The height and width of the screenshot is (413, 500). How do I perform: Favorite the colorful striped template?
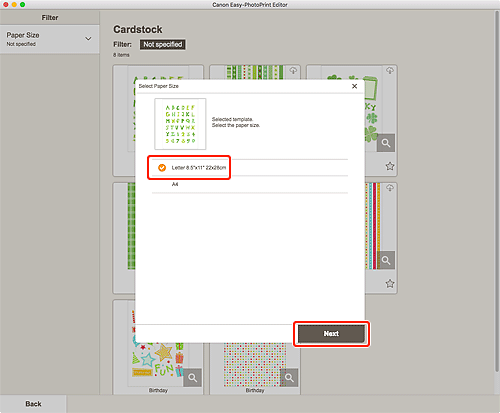click(390, 284)
